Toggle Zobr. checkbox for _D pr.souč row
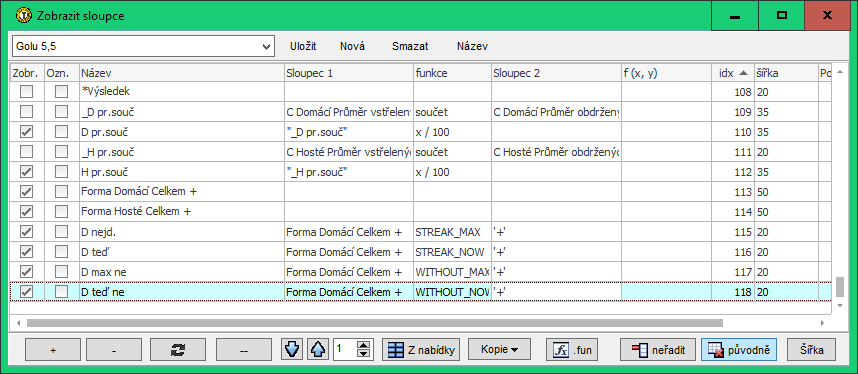This screenshot has width=858, height=374. [x=26, y=112]
